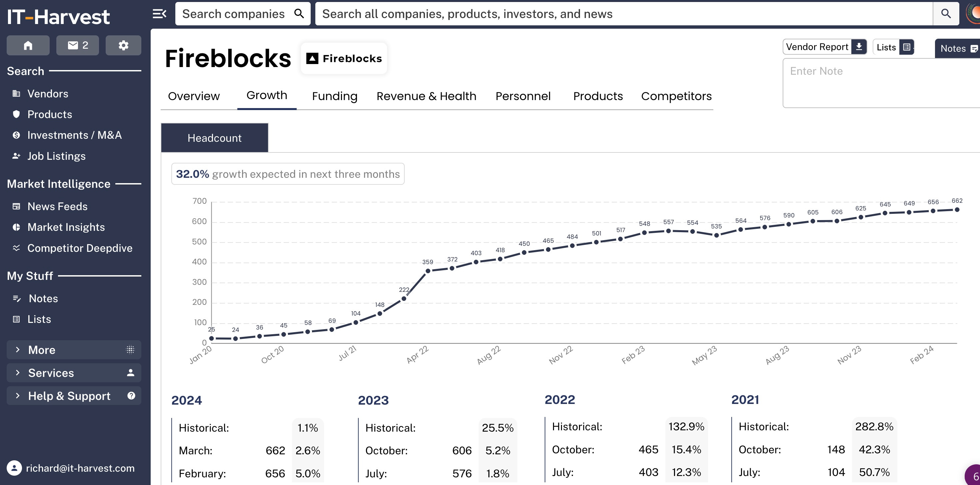
Task: Open My Stuff Notes
Action: click(43, 299)
